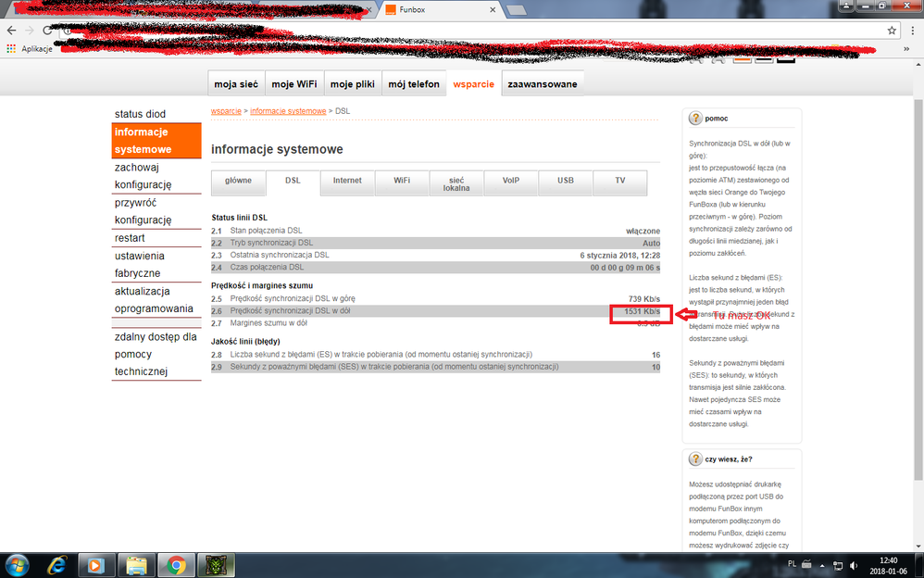Screen dimensions: 924x578
Task: Click the bookmark star in address bar
Action: [891, 30]
